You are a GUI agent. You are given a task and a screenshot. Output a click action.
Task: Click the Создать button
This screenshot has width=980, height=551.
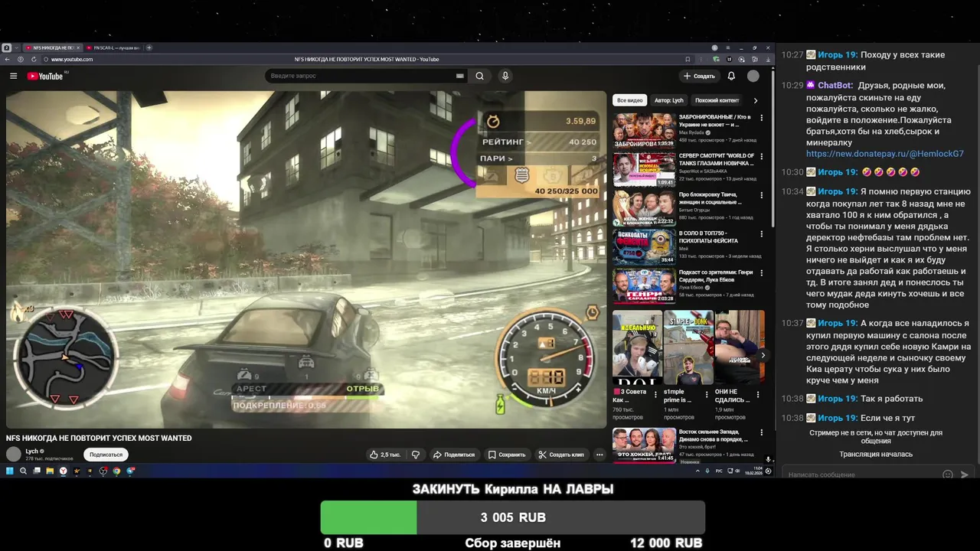(699, 76)
